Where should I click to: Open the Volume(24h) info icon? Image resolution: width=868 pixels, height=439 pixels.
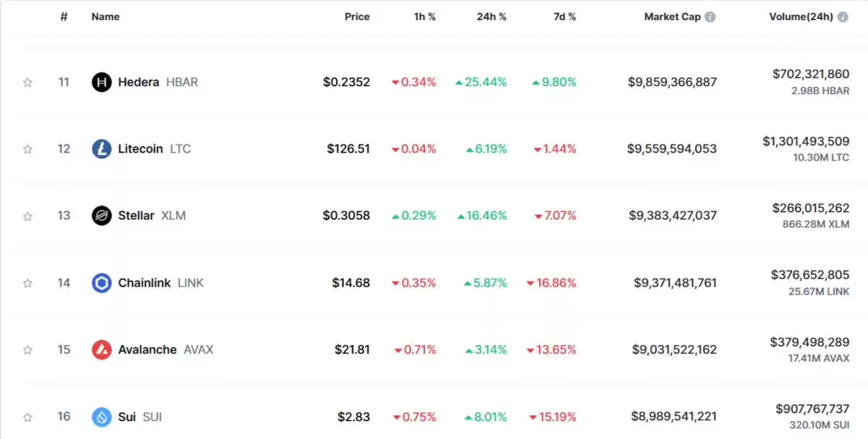843,17
